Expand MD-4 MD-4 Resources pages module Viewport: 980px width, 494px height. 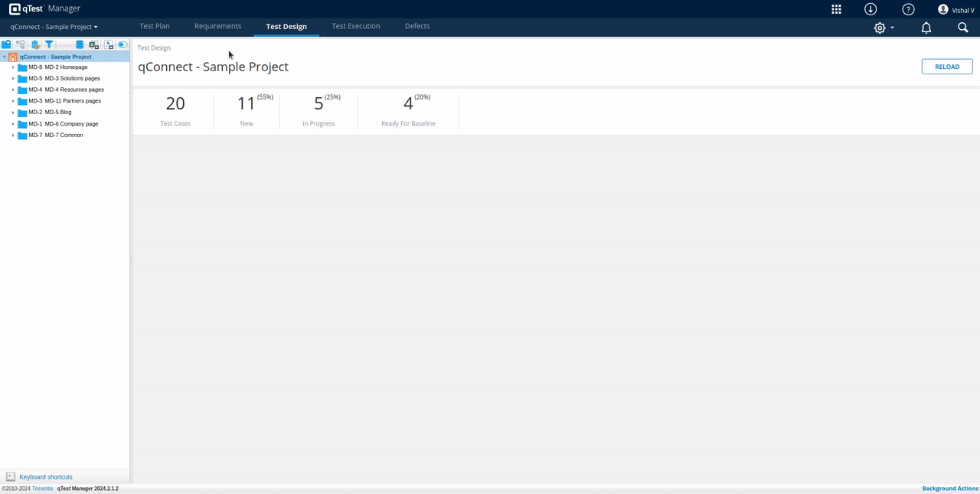tap(13, 90)
